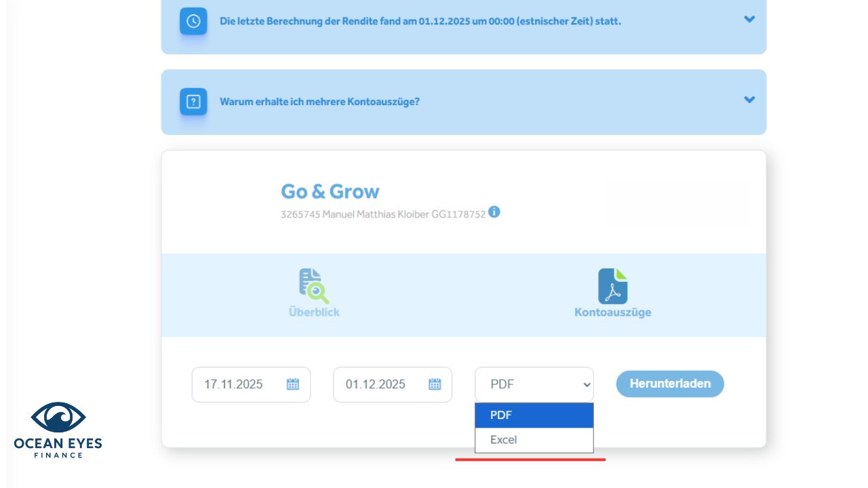The image size is (868, 488).
Task: Open the file format dropdown showing PDF
Action: click(534, 384)
